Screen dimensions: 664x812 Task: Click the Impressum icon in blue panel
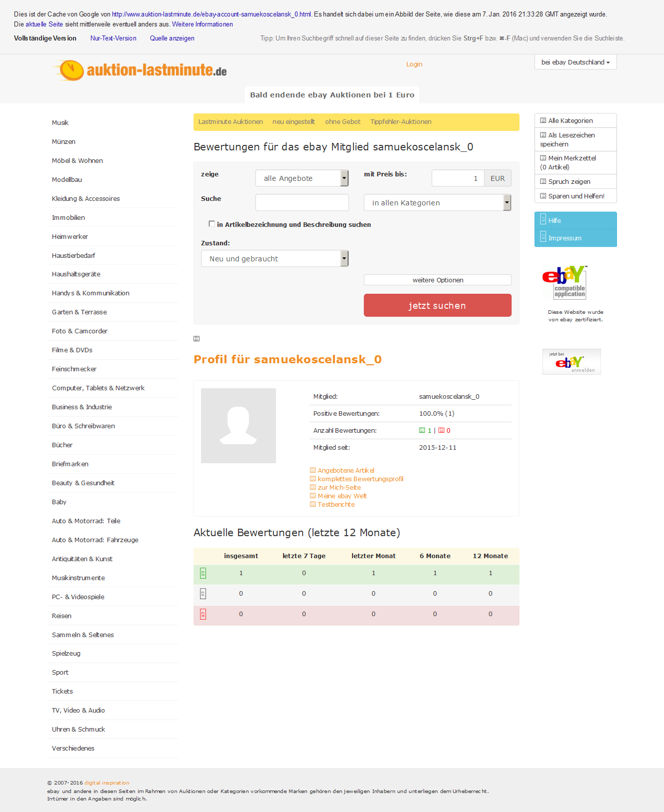(x=543, y=236)
